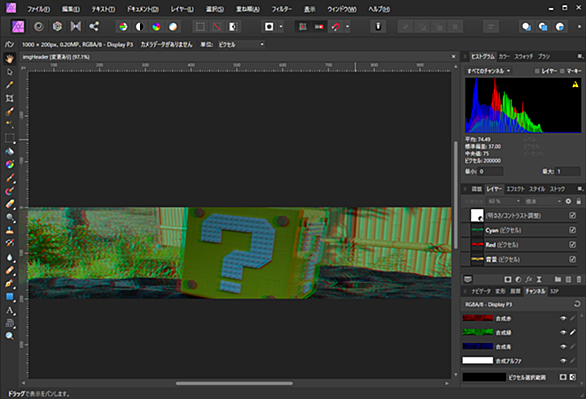Select the Zoom magnifier tool at toolbar bottom

click(10, 336)
